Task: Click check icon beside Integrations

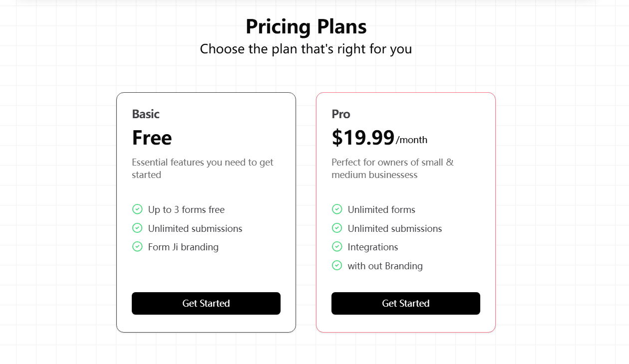Action: 337,246
